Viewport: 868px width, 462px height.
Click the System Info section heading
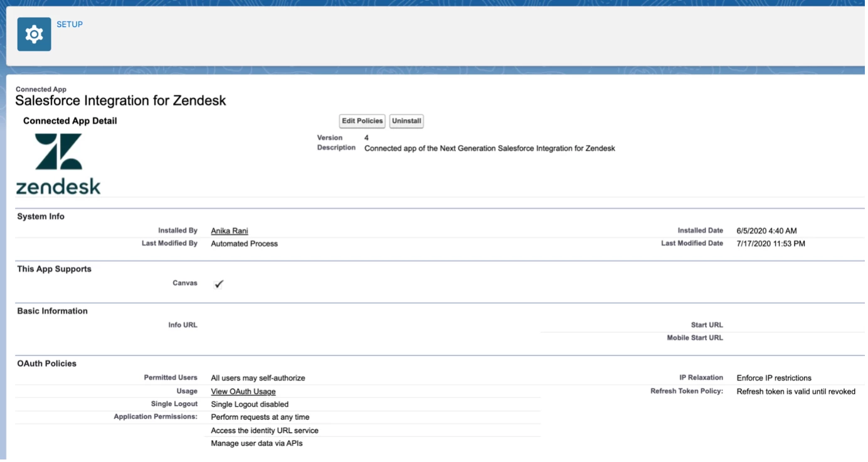pos(41,217)
